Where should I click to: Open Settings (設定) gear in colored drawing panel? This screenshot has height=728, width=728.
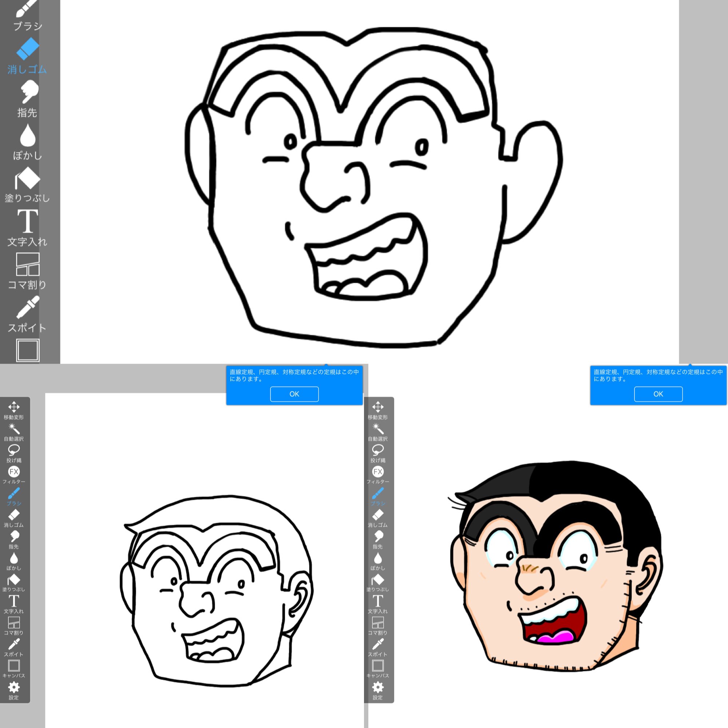click(378, 691)
